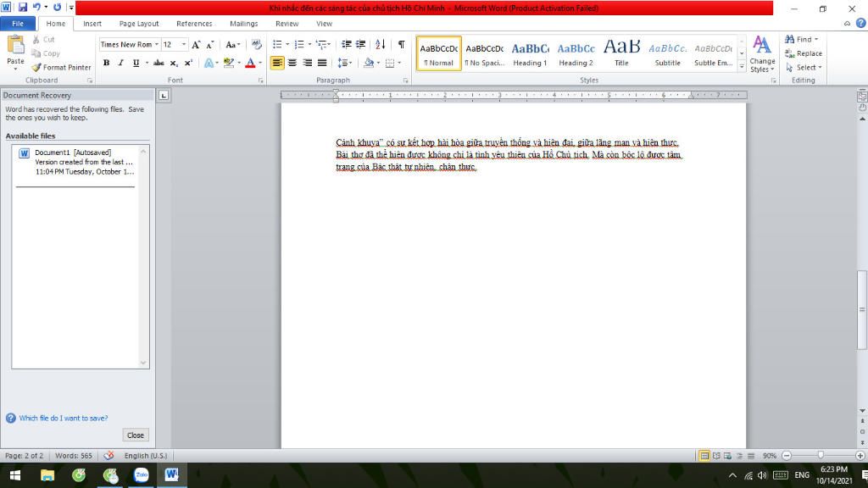
Task: Switch to Print Layout view in status bar
Action: tap(704, 455)
